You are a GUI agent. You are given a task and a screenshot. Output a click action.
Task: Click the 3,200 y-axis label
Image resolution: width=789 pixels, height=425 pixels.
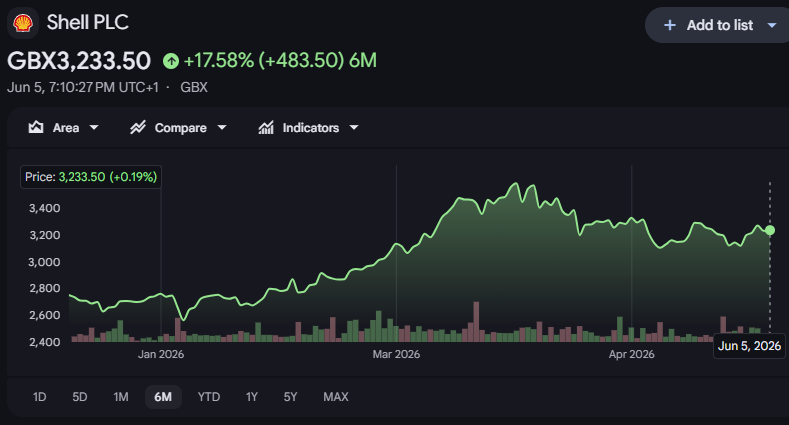44,235
